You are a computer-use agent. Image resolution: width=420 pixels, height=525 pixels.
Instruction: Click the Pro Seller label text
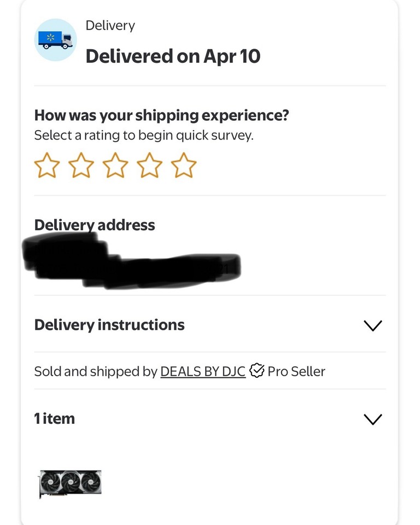[296, 372]
